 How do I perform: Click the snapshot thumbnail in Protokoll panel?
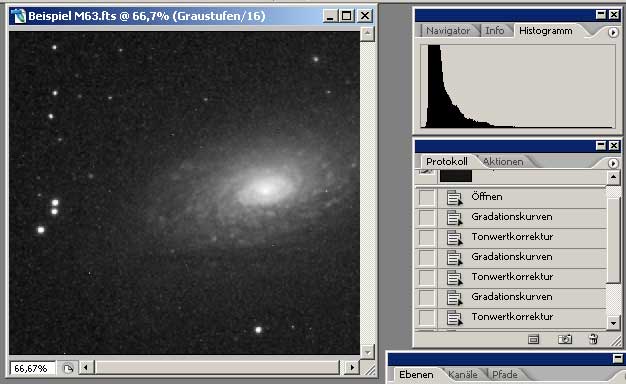pyautogui.click(x=456, y=176)
